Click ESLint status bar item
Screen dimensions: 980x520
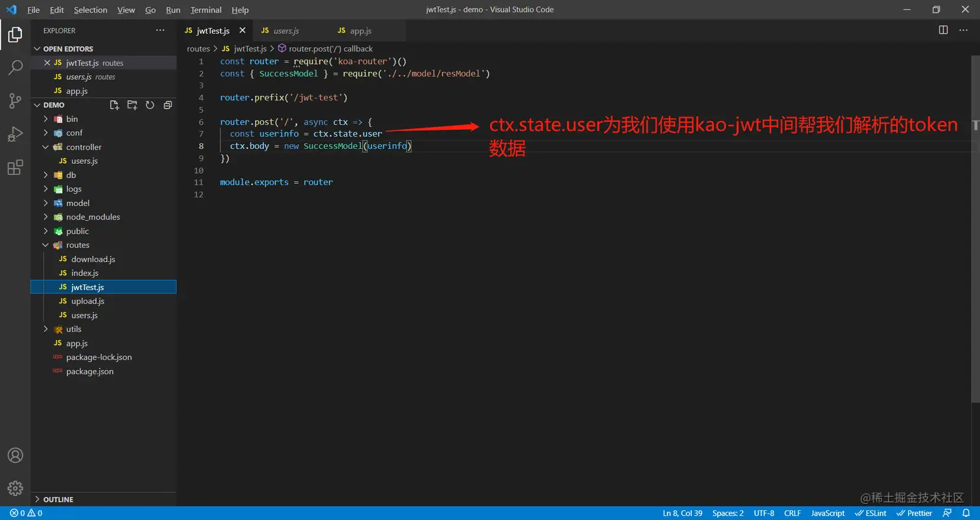pos(870,513)
